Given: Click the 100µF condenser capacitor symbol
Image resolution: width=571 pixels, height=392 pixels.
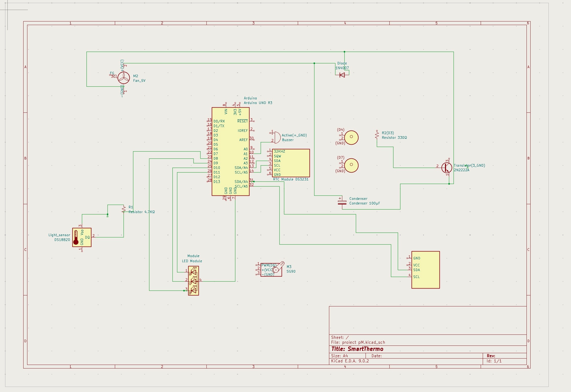Looking at the screenshot, I should (x=342, y=202).
